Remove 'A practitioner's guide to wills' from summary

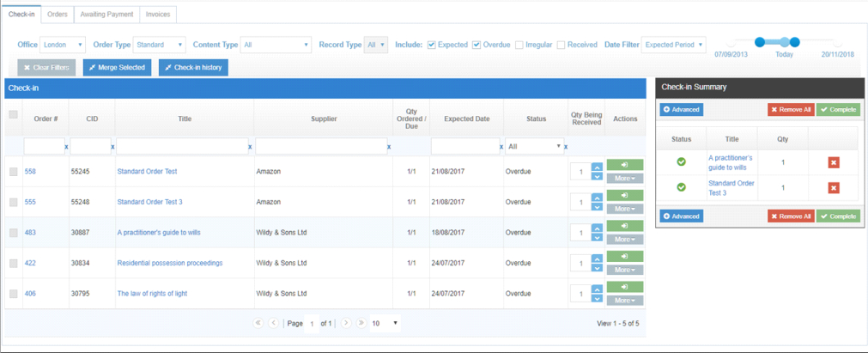point(834,162)
